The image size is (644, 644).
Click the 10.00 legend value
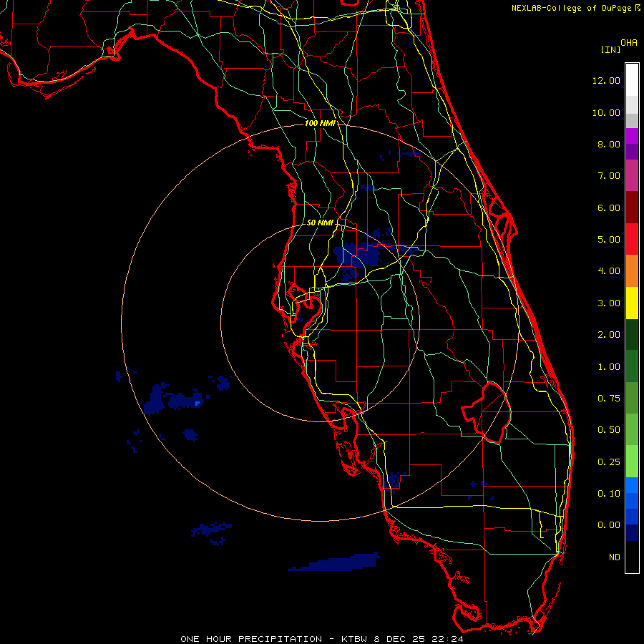(606, 112)
